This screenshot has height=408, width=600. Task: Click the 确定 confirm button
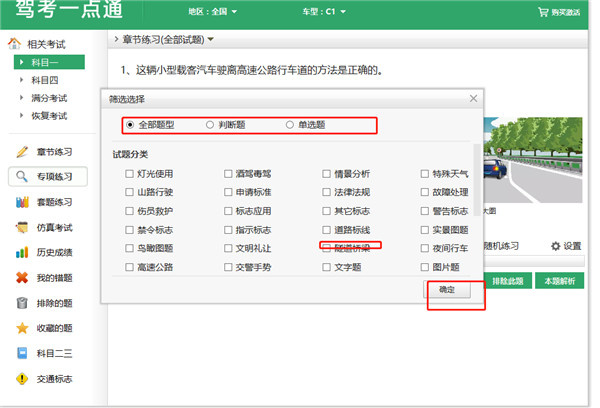pos(445,288)
